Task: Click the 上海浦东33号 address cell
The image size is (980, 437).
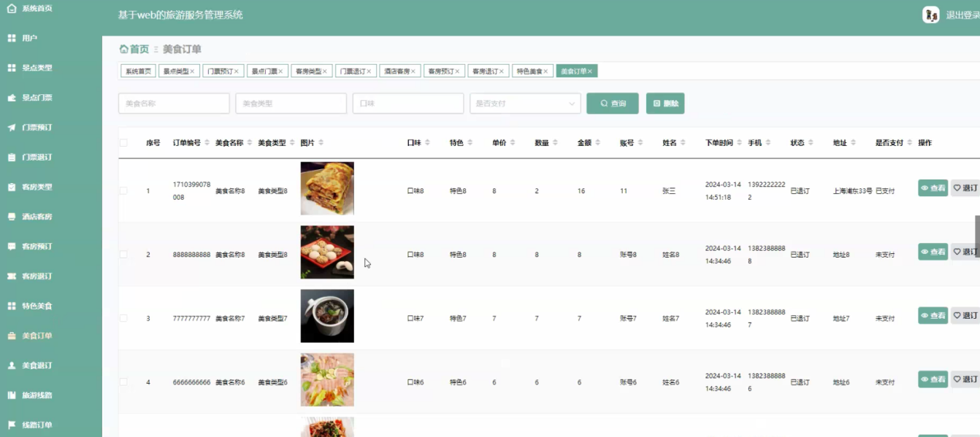Action: pos(852,191)
